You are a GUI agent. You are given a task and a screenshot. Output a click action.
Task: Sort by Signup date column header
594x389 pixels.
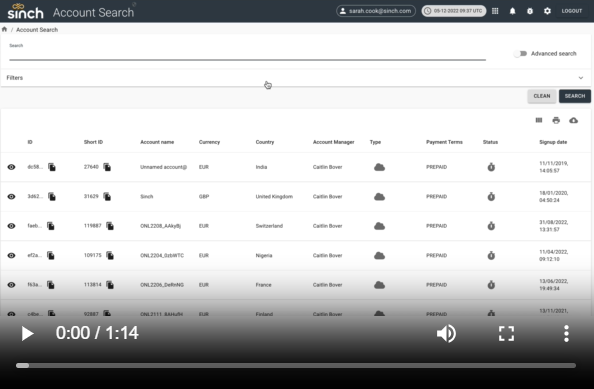(x=553, y=142)
